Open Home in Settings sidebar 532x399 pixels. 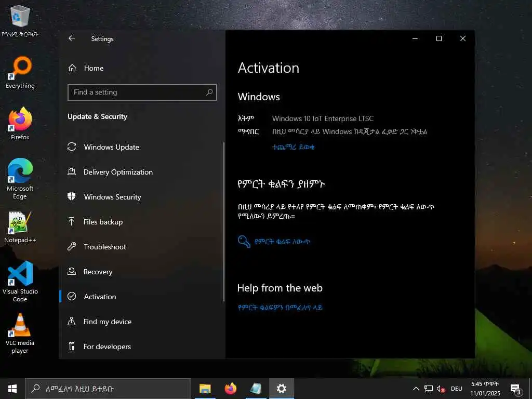94,68
